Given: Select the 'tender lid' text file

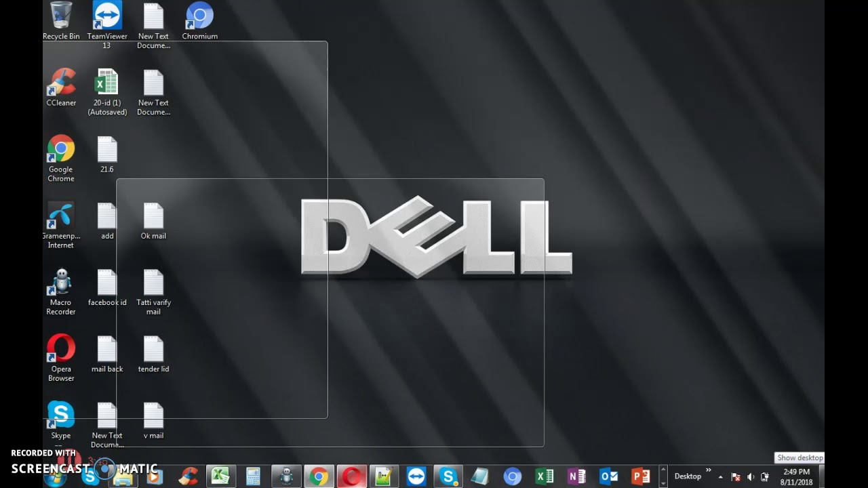Looking at the screenshot, I should click(x=153, y=354).
